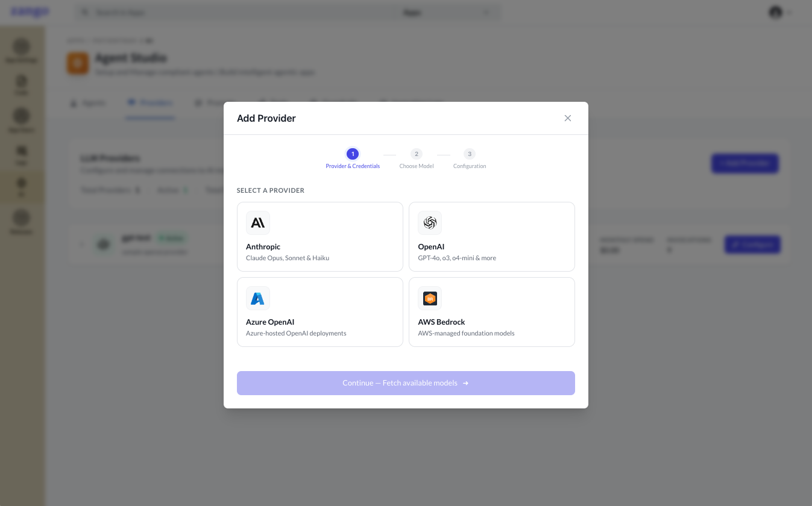Jump to step 3 circle
Image resolution: width=812 pixels, height=506 pixels.
point(470,154)
